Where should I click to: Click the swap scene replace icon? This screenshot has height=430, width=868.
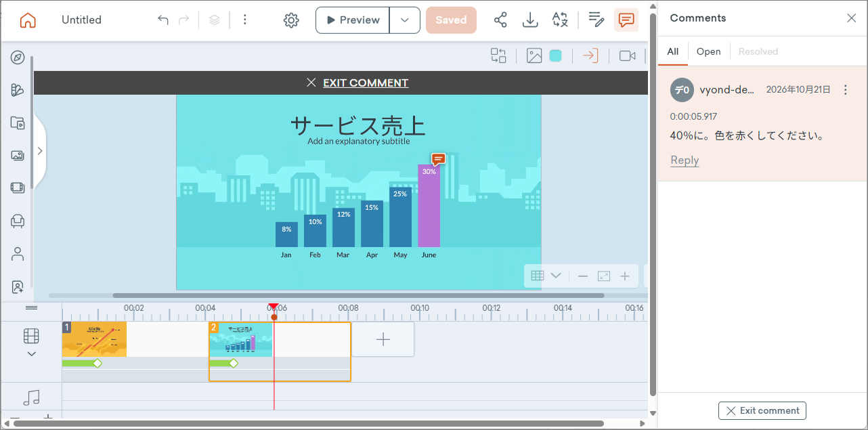tap(498, 56)
